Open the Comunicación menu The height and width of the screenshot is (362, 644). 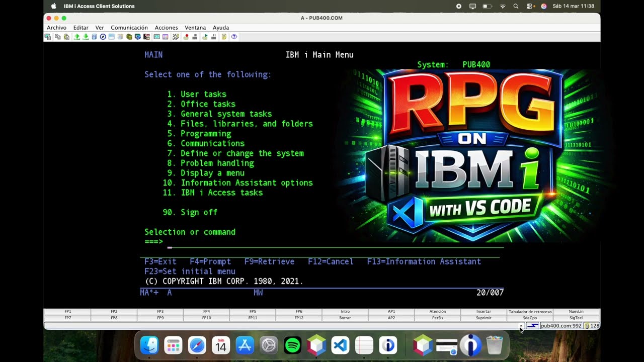pos(129,28)
